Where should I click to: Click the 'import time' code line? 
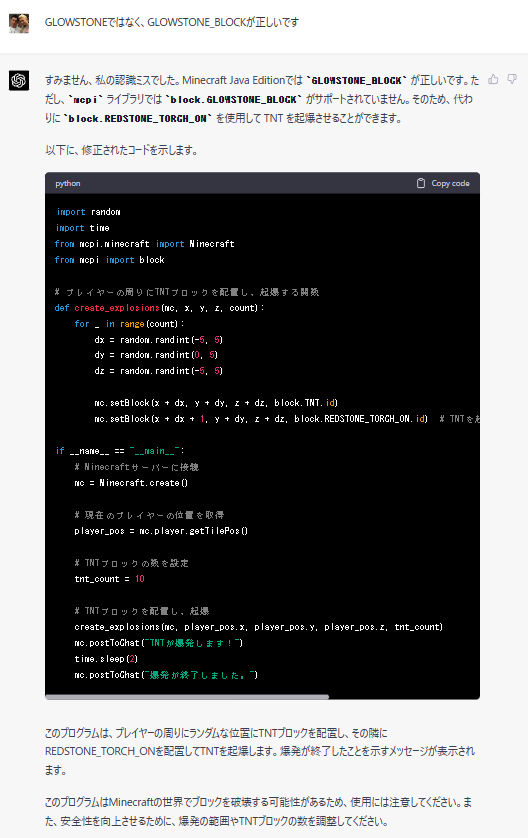[x=82, y=228]
